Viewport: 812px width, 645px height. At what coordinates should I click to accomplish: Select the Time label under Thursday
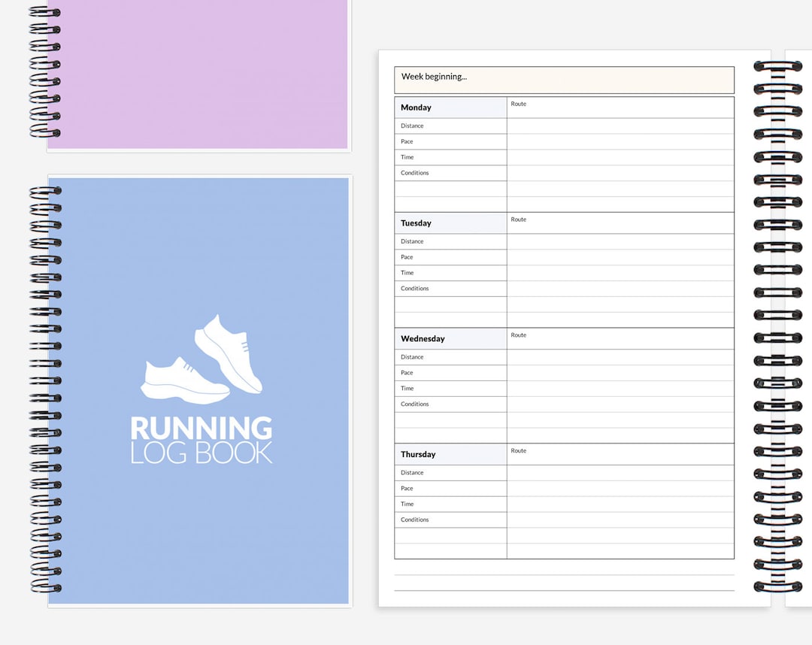tap(406, 504)
